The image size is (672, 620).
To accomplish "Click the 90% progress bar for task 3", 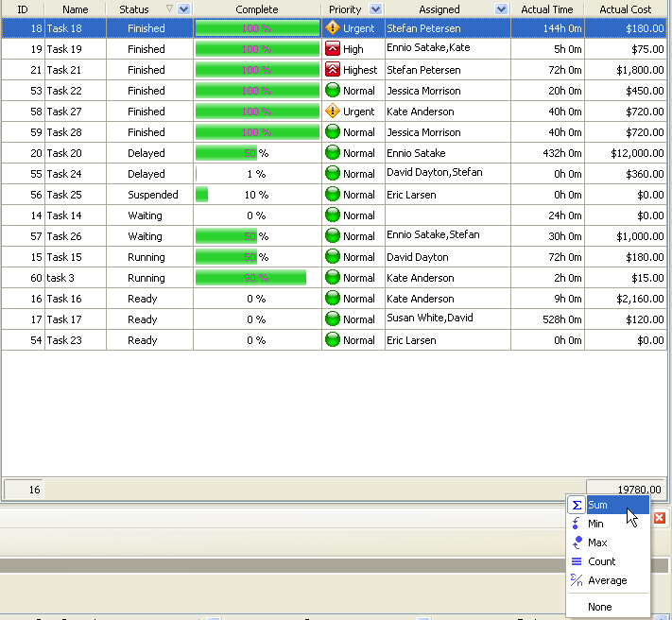I will point(250,278).
